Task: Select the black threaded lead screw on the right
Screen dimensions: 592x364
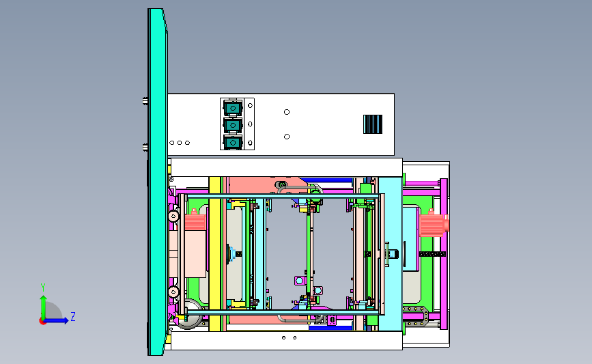Action: [432, 254]
